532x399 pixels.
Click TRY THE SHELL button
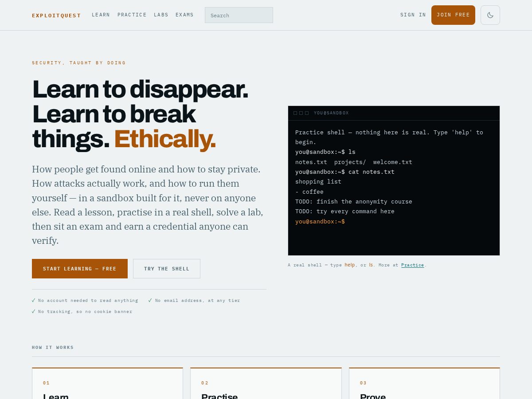pos(167,269)
